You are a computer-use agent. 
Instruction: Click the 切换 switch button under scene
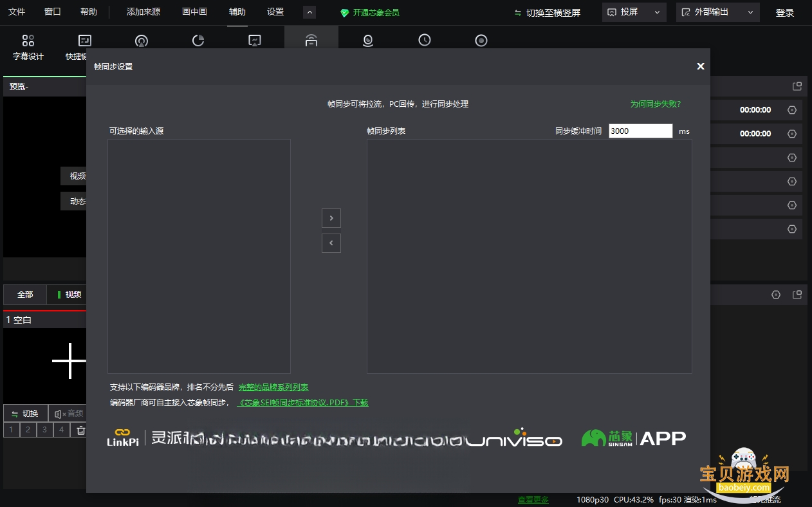[25, 414]
